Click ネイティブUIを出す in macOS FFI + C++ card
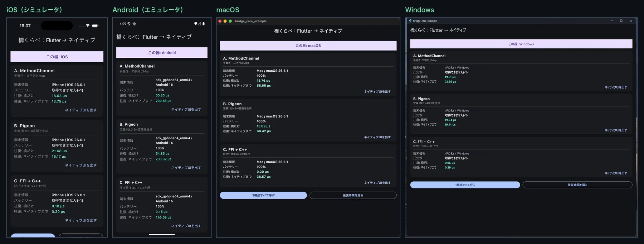This screenshot has width=644, height=244. 377,183
